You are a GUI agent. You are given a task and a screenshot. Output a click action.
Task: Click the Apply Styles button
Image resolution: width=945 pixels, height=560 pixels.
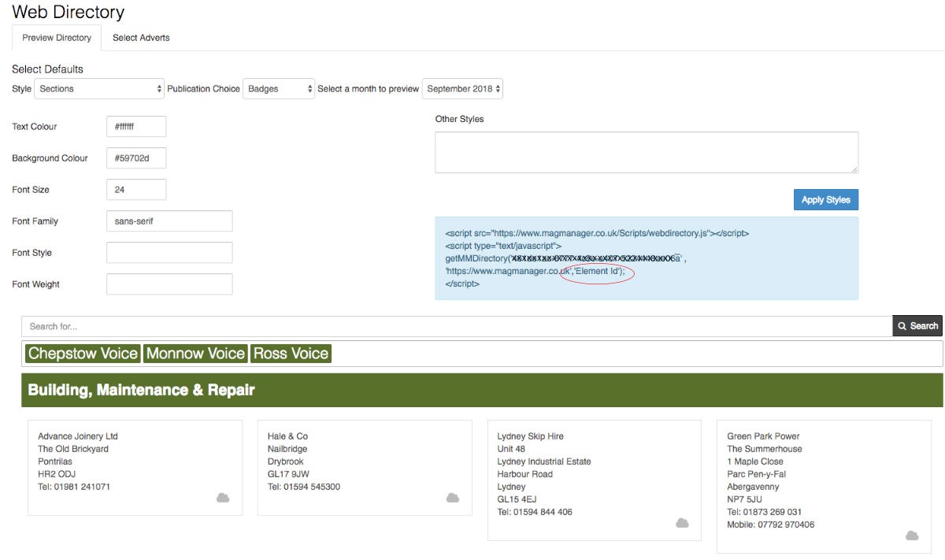pyautogui.click(x=826, y=200)
